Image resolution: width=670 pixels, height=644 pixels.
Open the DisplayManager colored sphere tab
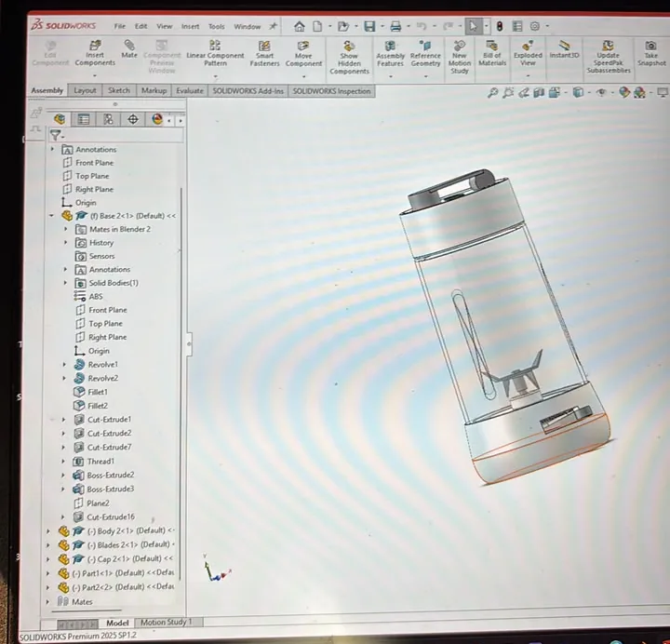pyautogui.click(x=157, y=119)
